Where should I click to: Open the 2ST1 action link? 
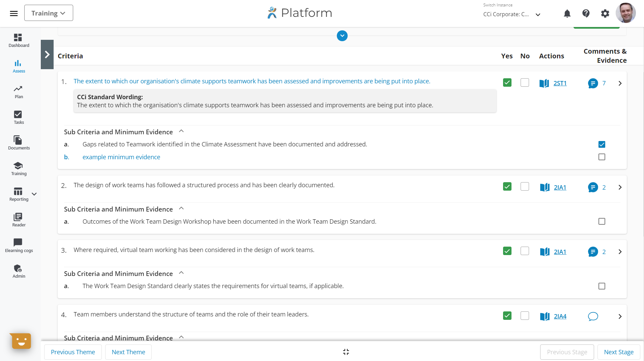click(560, 83)
